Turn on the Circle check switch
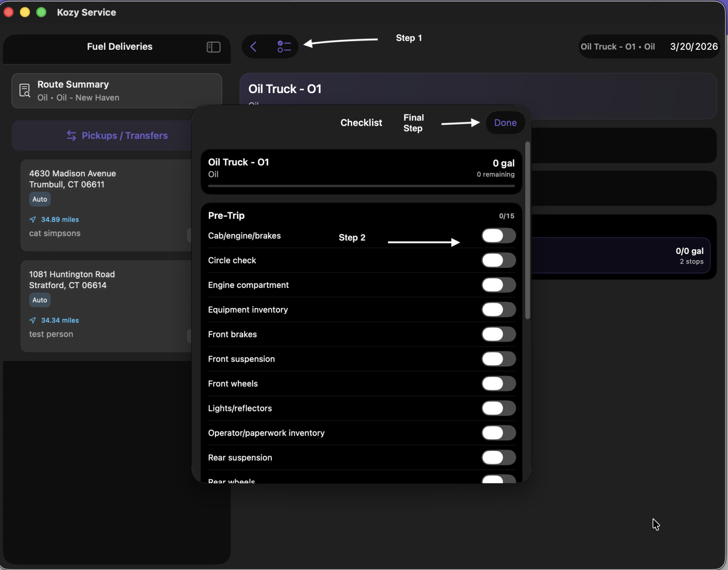The image size is (728, 570). click(498, 261)
